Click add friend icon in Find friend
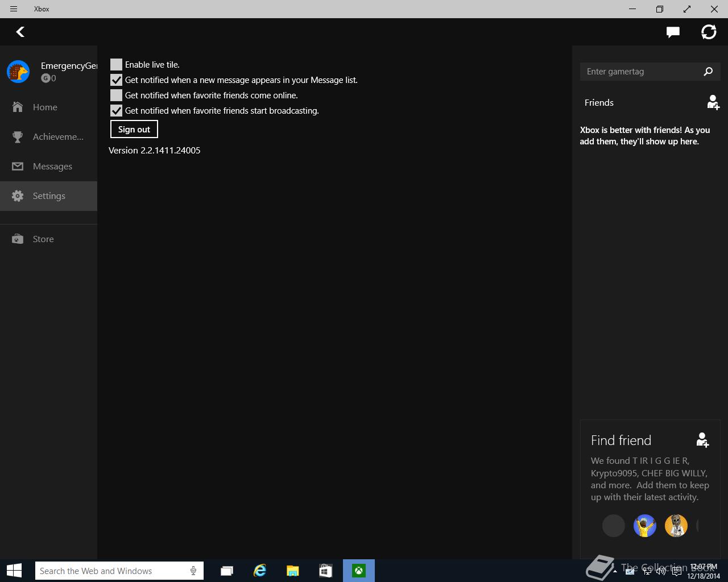728x582 pixels. [x=702, y=440]
